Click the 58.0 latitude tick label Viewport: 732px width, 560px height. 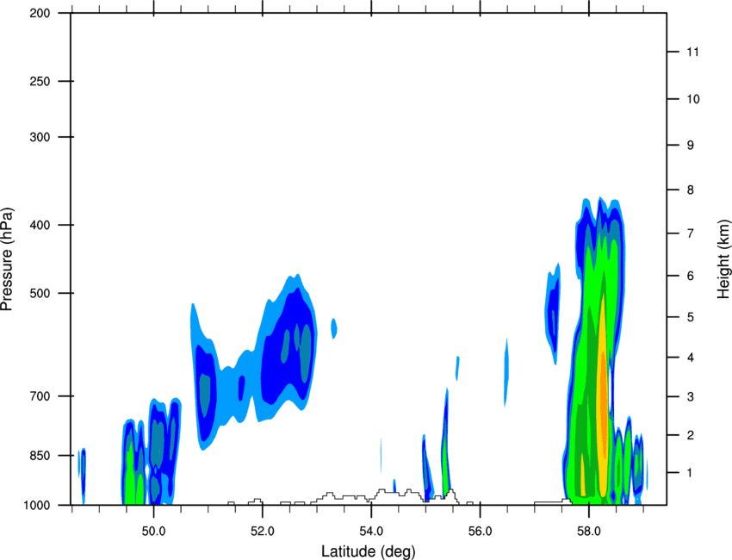(589, 531)
